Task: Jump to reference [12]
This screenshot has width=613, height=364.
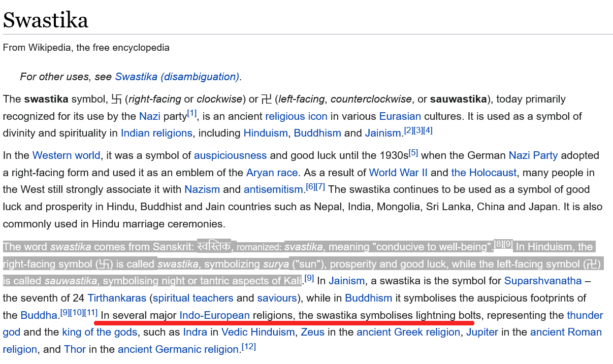Action: 249,347
